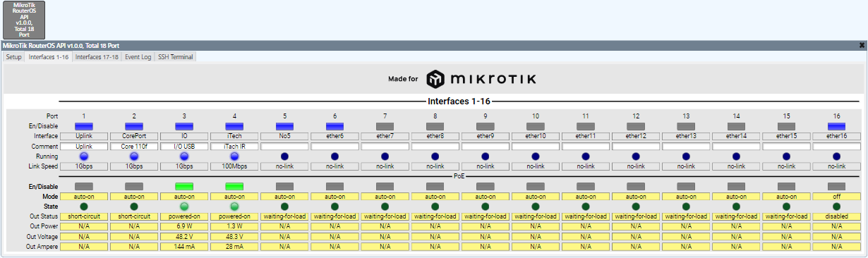Viewport: 868px width, 258px height.
Task: Click the Running indicator for port 3
Action: [x=184, y=156]
